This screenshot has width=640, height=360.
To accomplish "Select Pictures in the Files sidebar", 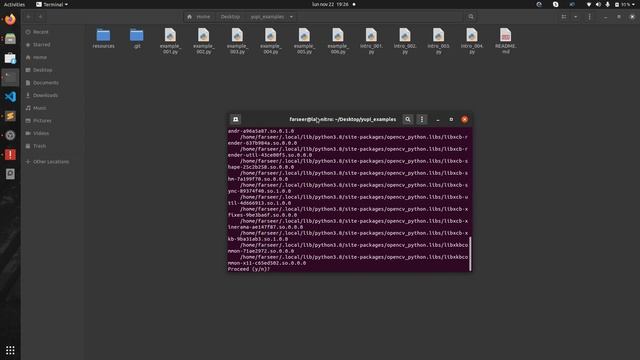I will click(x=53, y=120).
